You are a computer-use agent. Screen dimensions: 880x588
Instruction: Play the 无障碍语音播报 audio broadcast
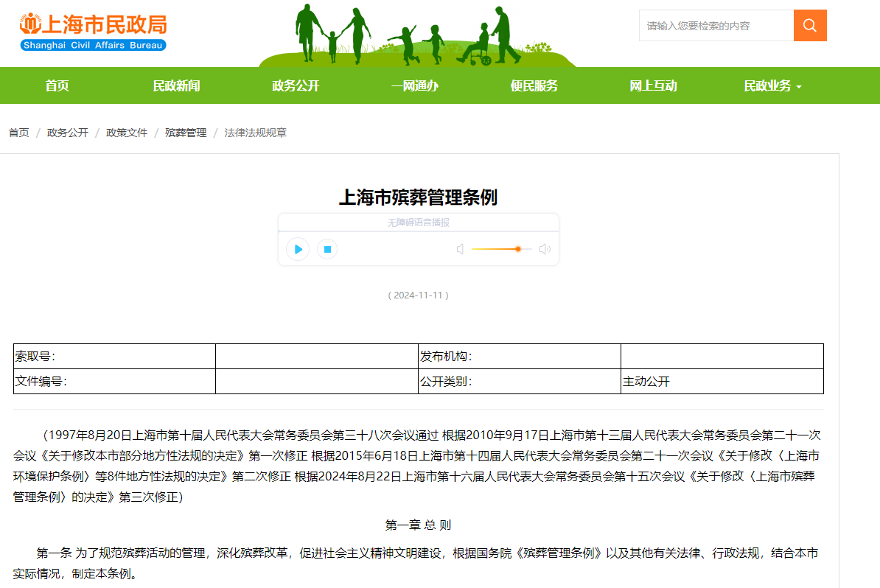(x=297, y=249)
